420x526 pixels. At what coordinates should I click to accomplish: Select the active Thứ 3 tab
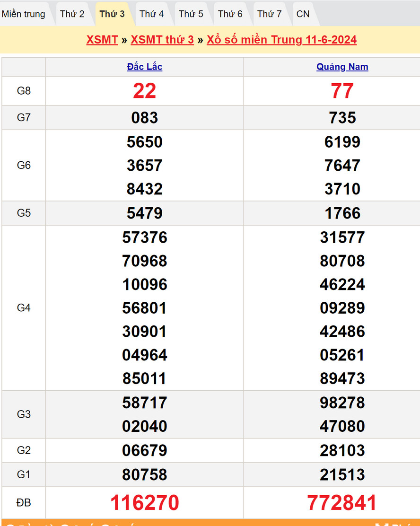(112, 14)
